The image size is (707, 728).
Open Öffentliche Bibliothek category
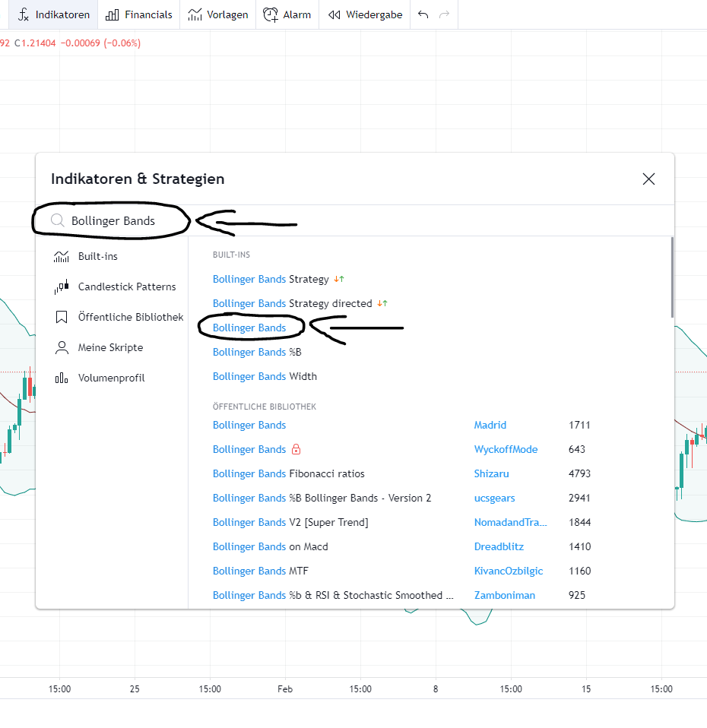pos(130,318)
